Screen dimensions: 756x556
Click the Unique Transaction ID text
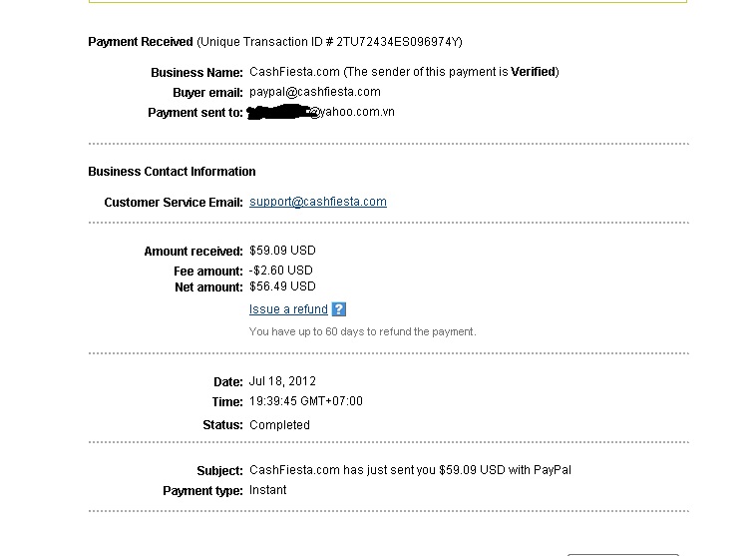329,42
